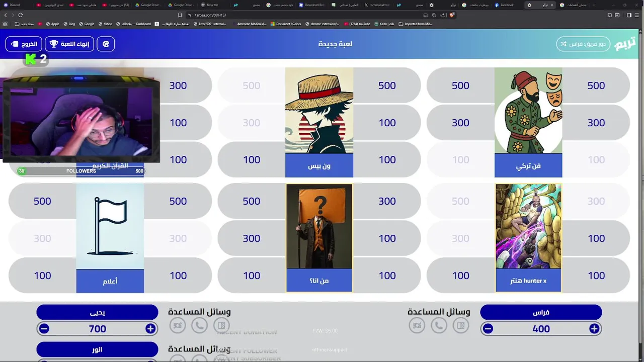Increase فراس score with plus icon
This screenshot has width=644, height=362.
pos(594,329)
